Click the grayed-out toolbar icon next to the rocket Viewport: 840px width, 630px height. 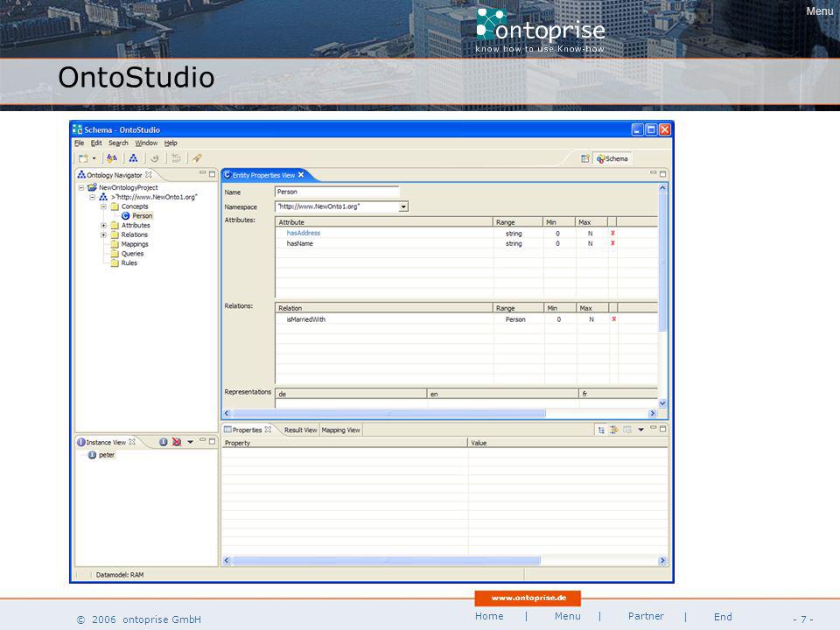[176, 158]
